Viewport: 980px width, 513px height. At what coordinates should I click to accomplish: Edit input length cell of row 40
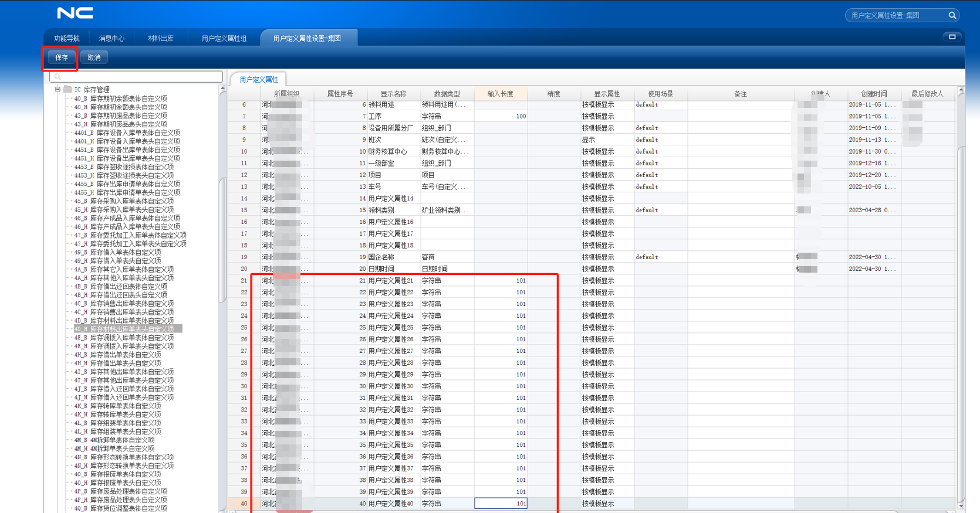click(x=501, y=504)
